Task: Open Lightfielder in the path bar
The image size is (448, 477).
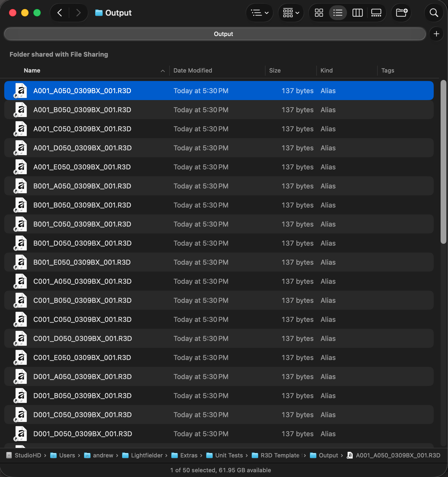Action: [142, 455]
